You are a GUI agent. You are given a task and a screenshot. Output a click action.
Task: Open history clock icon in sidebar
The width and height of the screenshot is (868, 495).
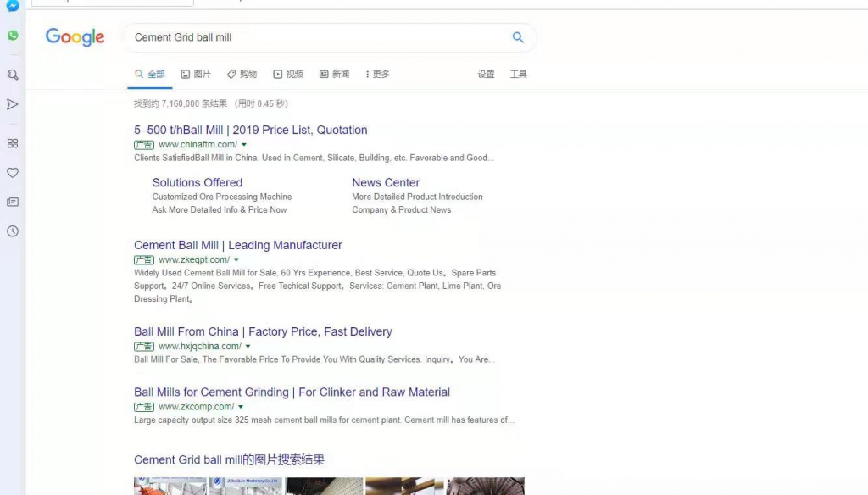point(13,231)
